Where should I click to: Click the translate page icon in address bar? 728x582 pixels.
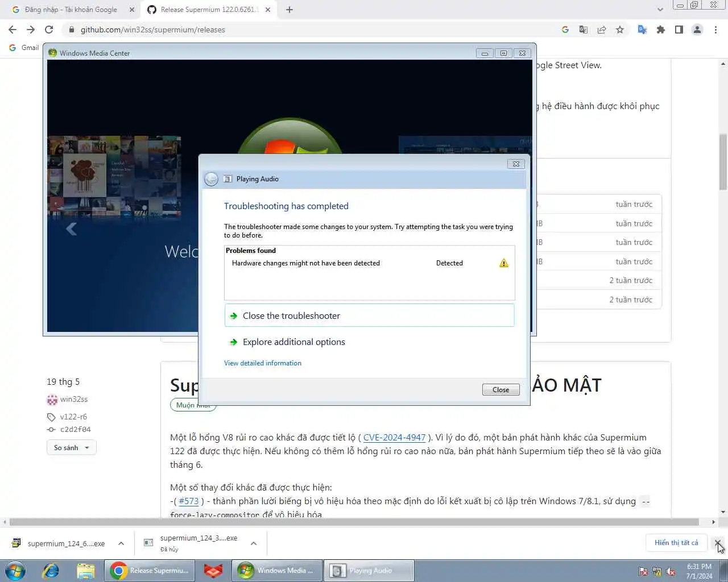coord(584,30)
